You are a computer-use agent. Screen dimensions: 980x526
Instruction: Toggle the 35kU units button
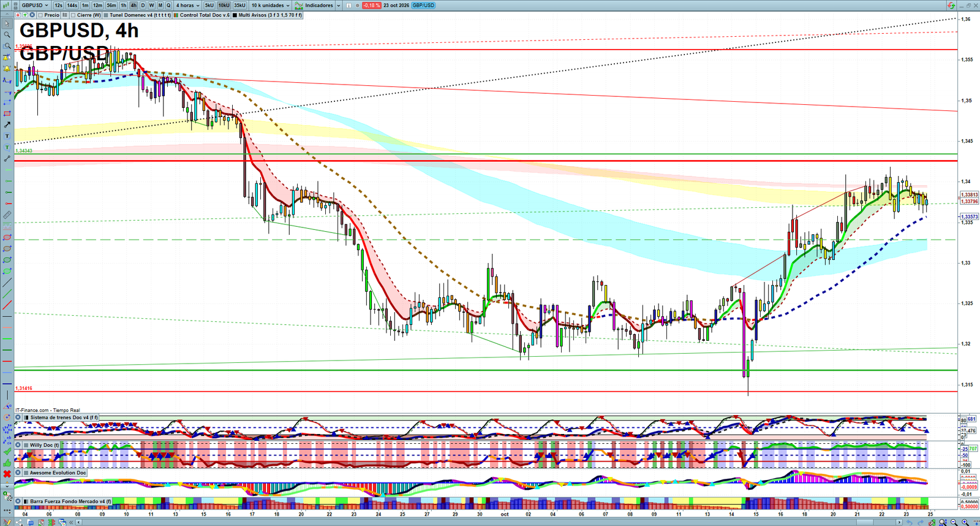pyautogui.click(x=239, y=6)
